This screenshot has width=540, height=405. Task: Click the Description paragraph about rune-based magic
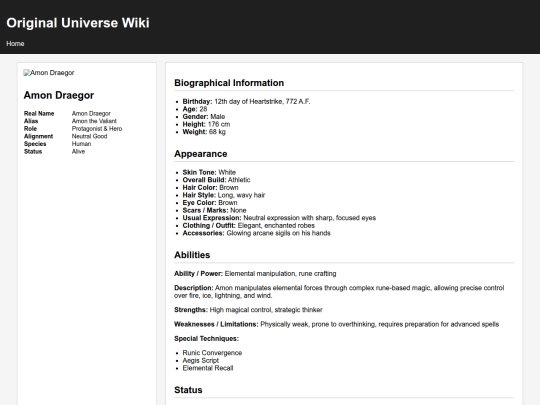(339, 292)
